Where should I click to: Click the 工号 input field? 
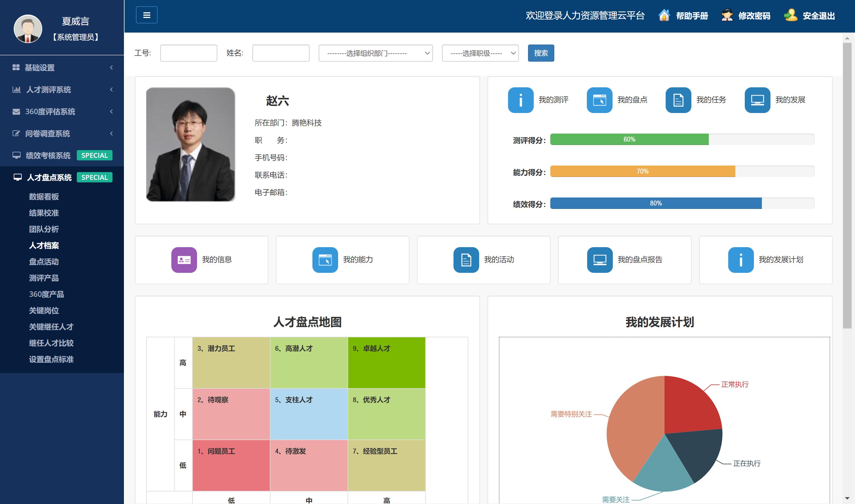click(x=188, y=53)
